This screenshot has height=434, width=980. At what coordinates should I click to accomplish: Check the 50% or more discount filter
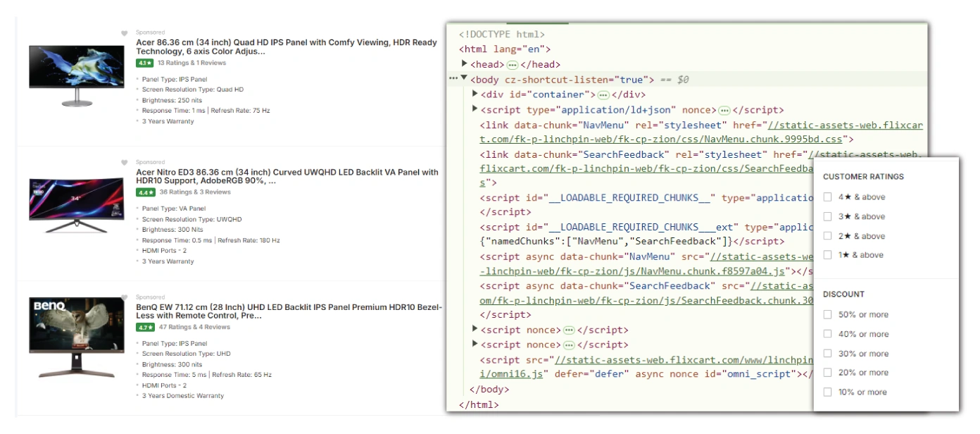[x=828, y=315]
